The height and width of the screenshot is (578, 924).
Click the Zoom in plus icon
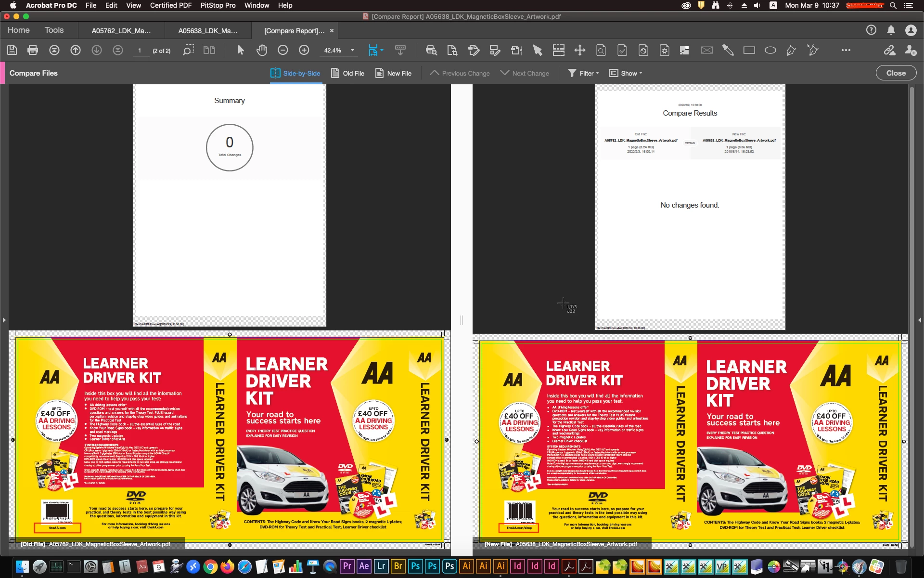point(304,50)
